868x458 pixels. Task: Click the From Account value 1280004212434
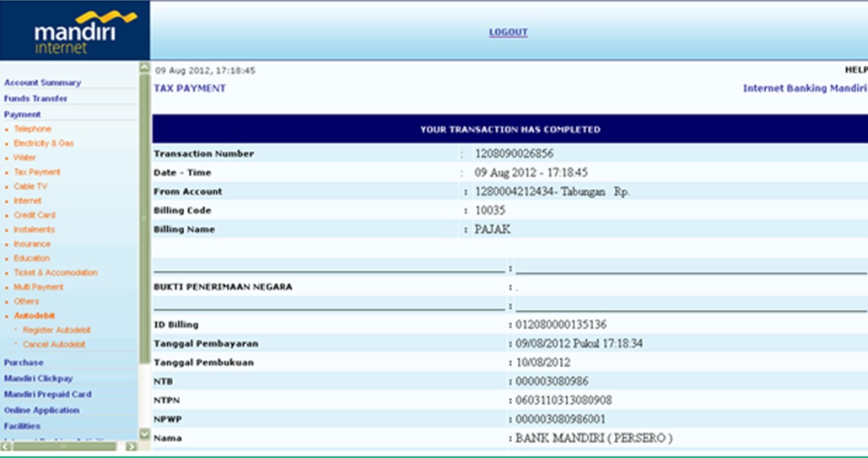pos(516,191)
